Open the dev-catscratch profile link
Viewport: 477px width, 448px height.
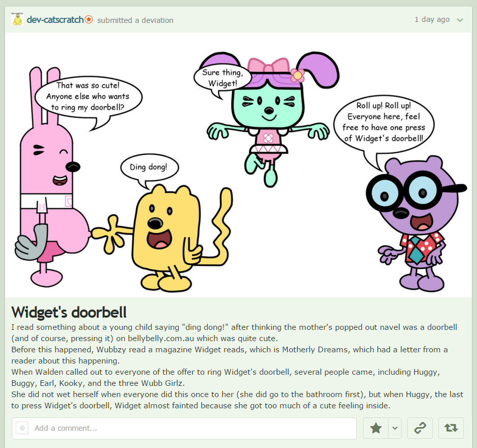[x=55, y=20]
